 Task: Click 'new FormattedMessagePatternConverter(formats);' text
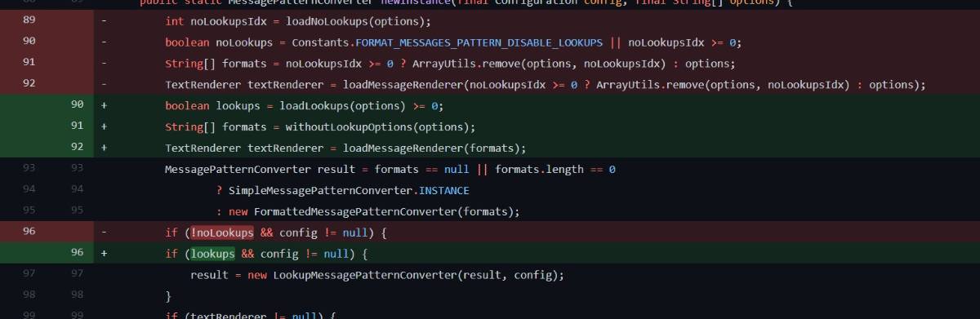pos(374,211)
